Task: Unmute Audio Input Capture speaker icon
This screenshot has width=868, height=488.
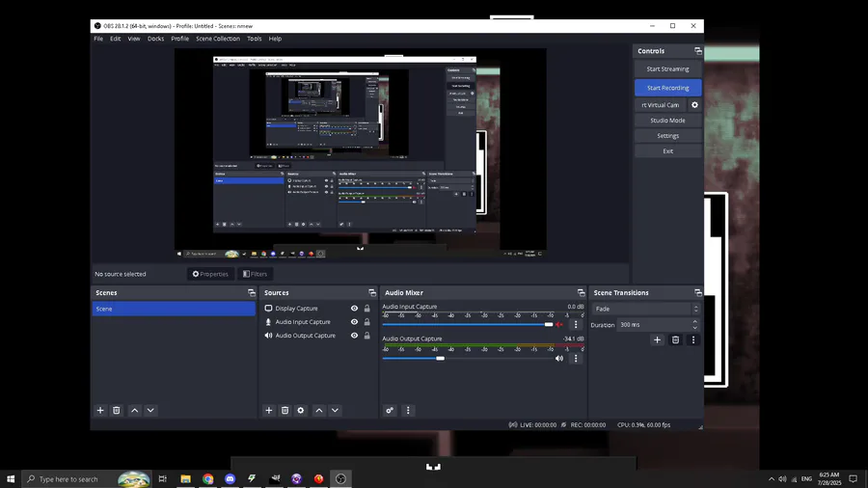Action: point(559,325)
